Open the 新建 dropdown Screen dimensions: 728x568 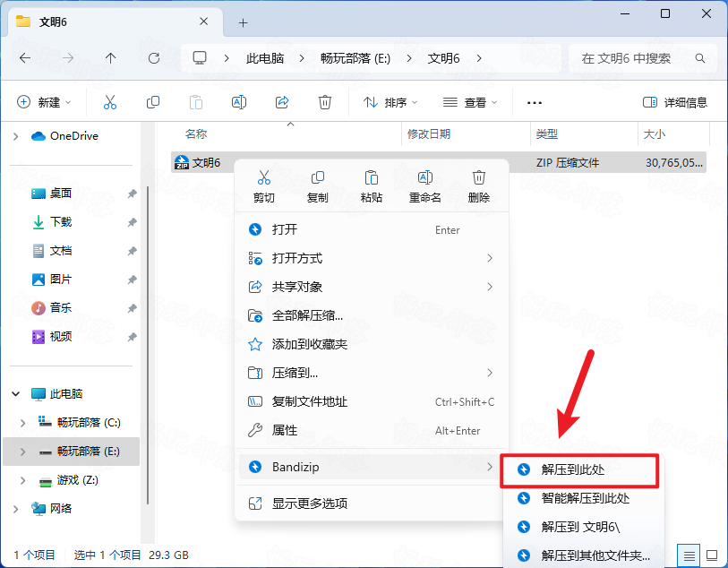44,102
